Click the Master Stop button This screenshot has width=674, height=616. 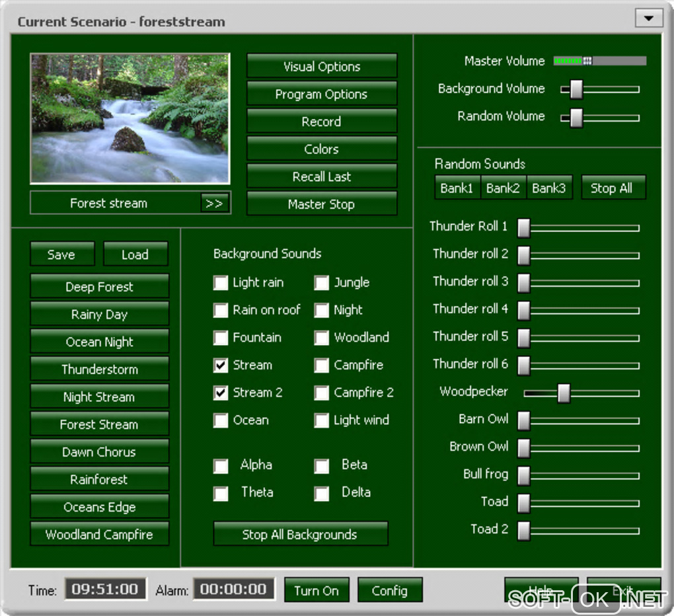click(x=322, y=204)
